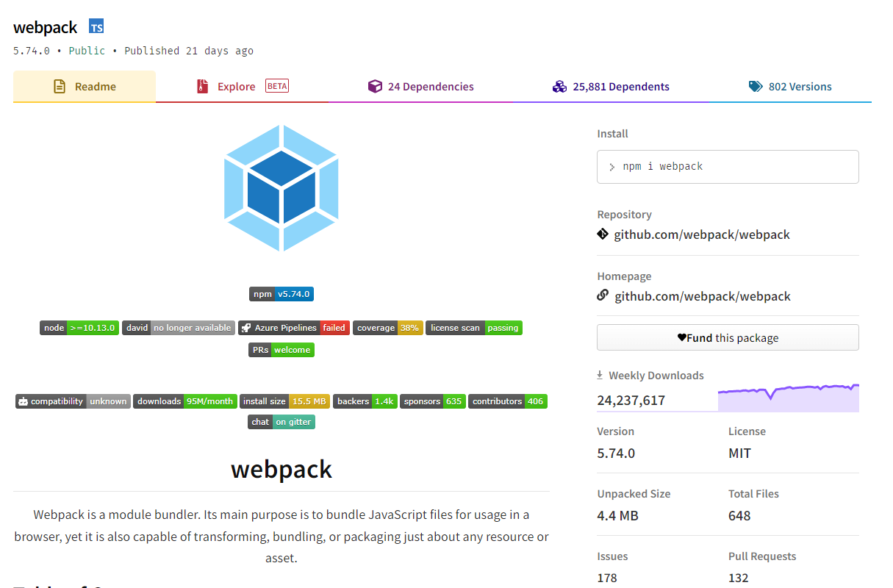This screenshot has height=588, width=893.
Task: Click the contributors 406 badge
Action: (508, 401)
